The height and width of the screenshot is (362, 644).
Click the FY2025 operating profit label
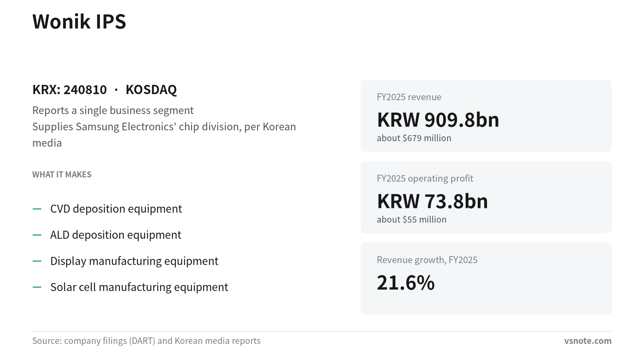click(425, 178)
